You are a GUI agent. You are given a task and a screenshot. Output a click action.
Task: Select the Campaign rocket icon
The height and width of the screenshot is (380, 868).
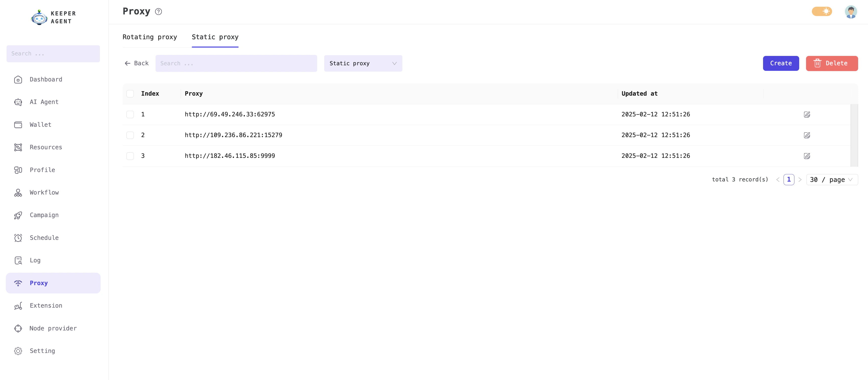[x=18, y=215]
